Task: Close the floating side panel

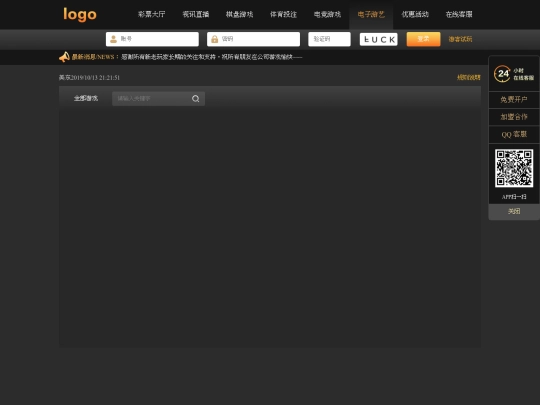Action: [x=514, y=211]
